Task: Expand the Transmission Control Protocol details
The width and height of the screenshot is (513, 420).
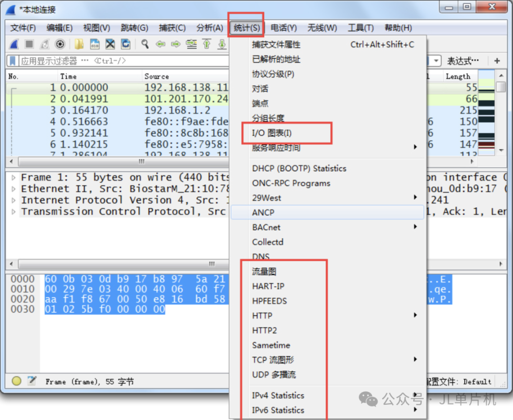Action: pyautogui.click(x=13, y=211)
